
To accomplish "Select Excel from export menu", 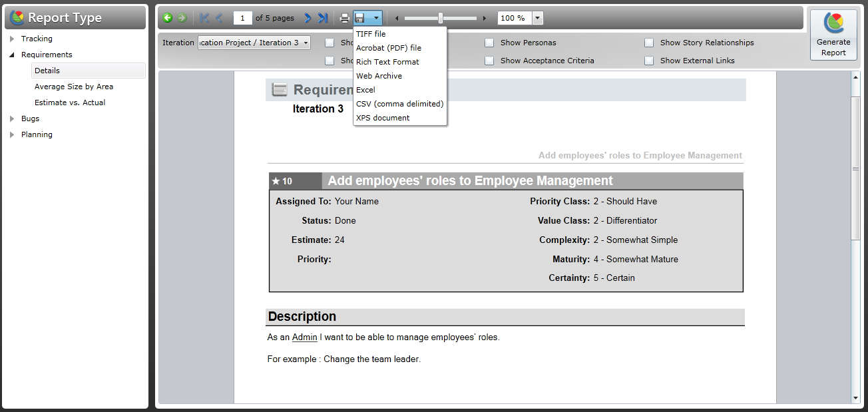I will [365, 90].
